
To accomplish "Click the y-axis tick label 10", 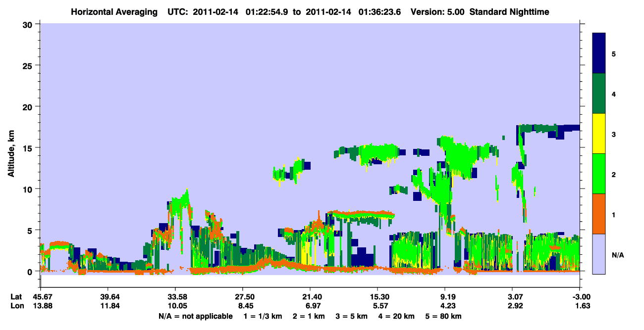I will (x=29, y=189).
